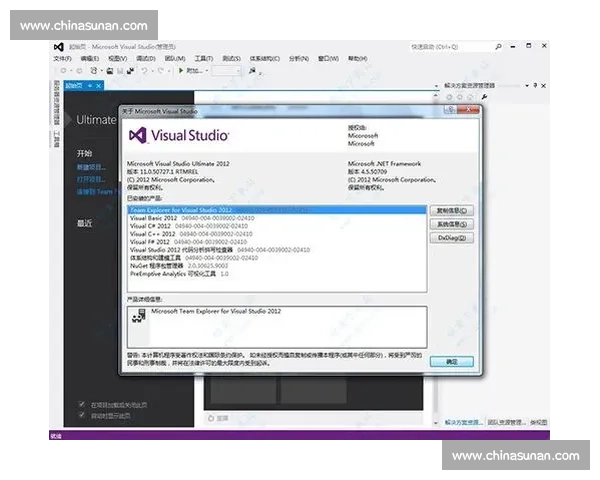600x480 pixels.
Task: Open the 帮助(H) menu
Action: [358, 59]
